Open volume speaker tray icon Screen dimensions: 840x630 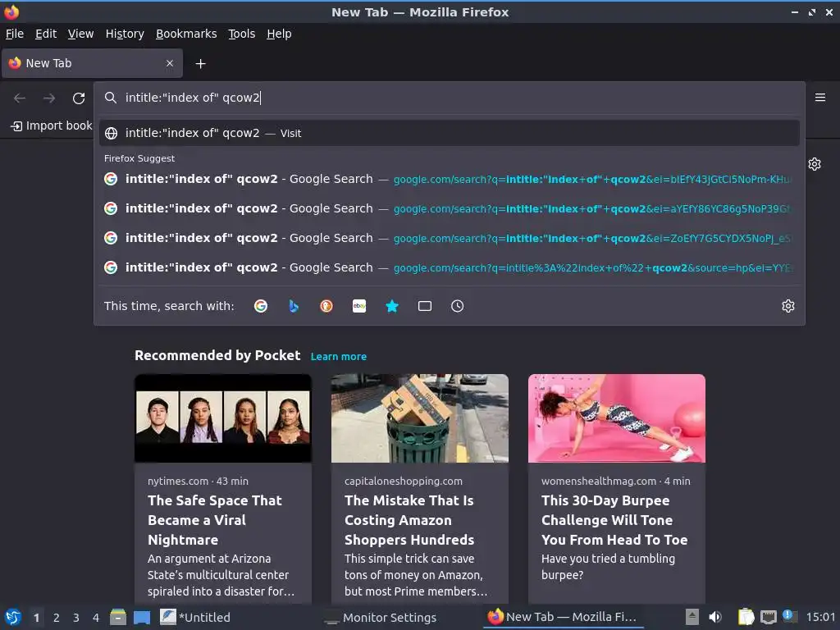pos(715,617)
